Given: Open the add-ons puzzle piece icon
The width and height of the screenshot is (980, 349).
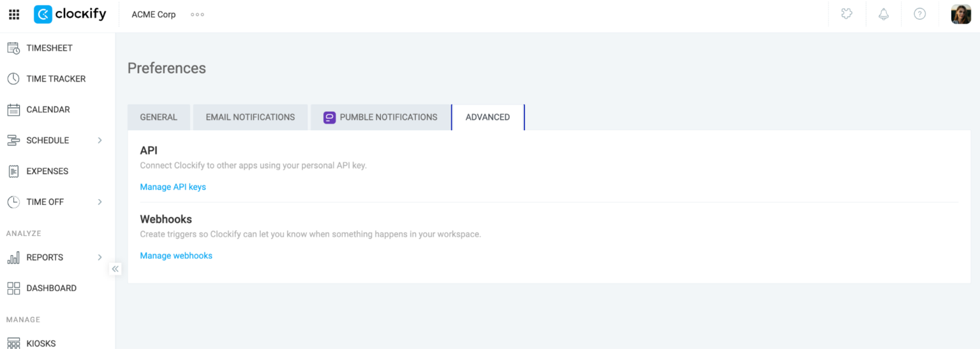Looking at the screenshot, I should click(847, 14).
